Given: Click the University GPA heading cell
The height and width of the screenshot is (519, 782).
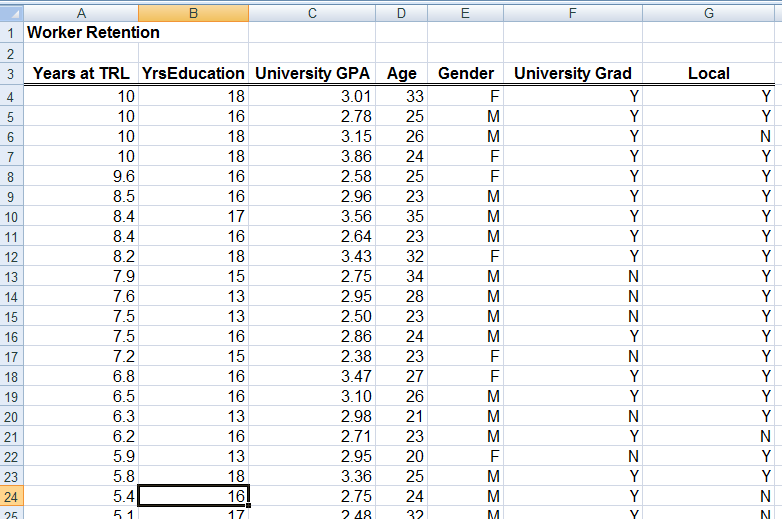Looking at the screenshot, I should coord(312,74).
